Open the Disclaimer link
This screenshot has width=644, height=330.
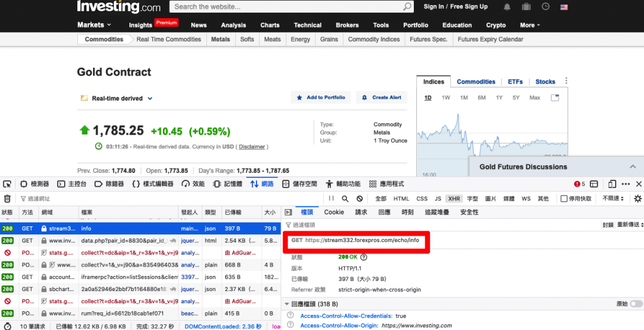pyautogui.click(x=252, y=146)
